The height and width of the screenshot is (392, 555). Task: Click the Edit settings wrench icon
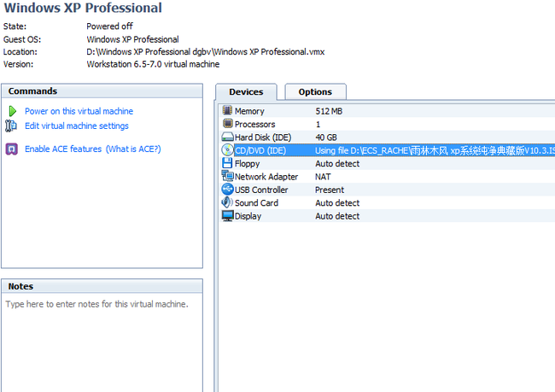[x=11, y=126]
